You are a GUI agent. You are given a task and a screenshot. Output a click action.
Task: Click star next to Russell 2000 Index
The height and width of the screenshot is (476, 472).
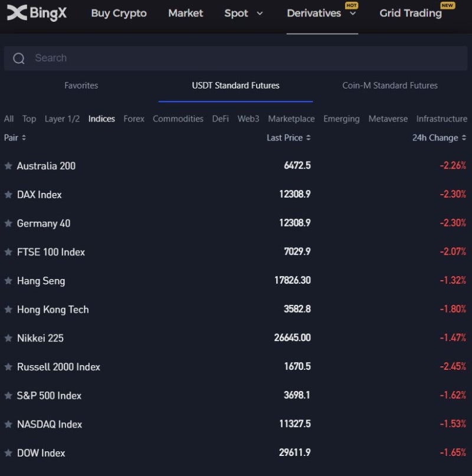tap(8, 367)
